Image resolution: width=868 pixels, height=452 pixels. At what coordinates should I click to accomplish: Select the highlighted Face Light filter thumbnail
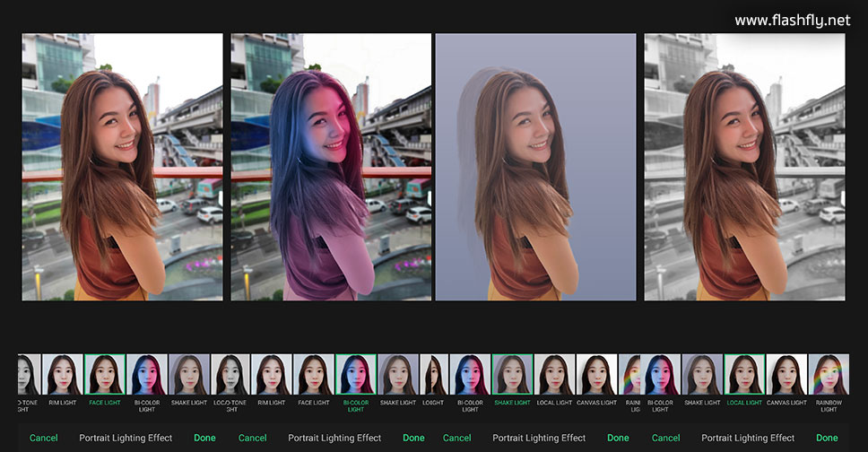pyautogui.click(x=105, y=375)
